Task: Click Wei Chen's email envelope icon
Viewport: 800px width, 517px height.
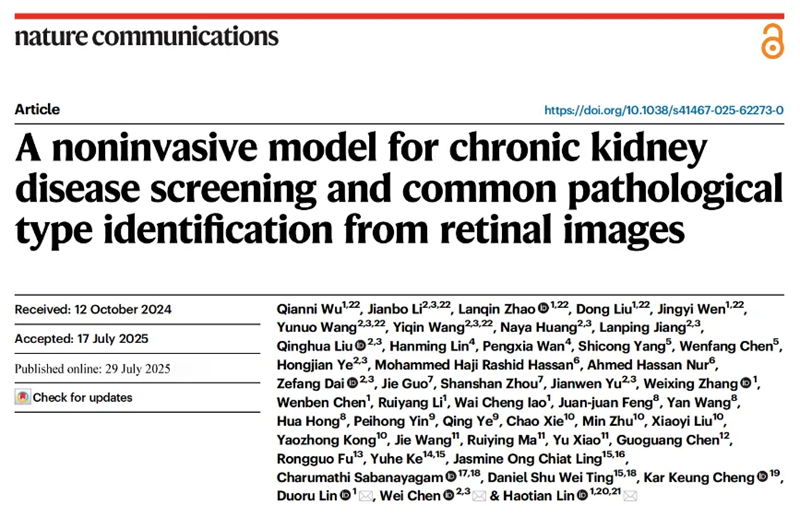Action: point(479,496)
